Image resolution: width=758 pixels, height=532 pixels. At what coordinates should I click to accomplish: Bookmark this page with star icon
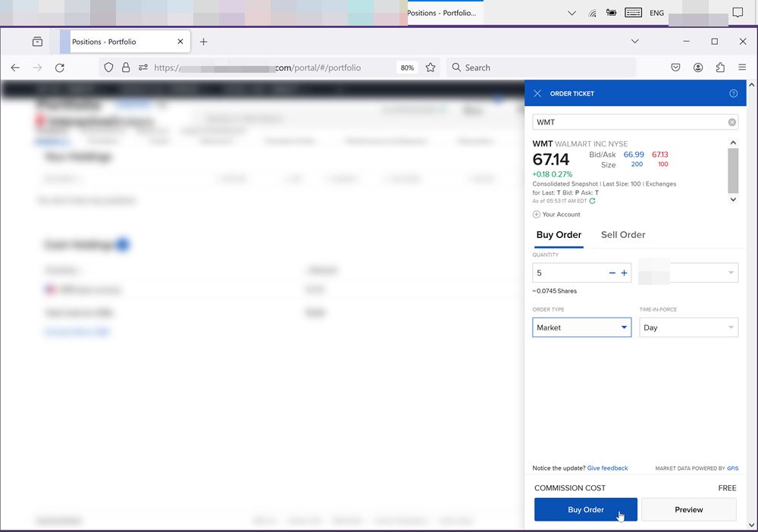pyautogui.click(x=431, y=67)
